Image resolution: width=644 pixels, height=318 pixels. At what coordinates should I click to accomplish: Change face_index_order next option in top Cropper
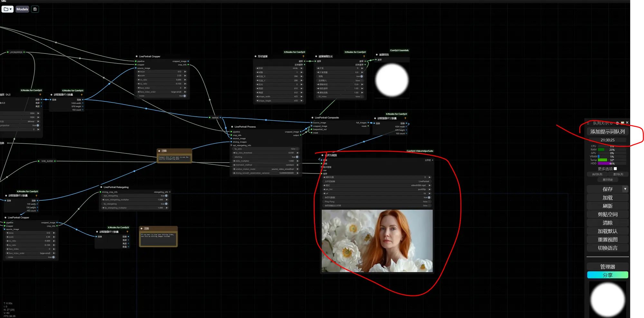[185, 92]
